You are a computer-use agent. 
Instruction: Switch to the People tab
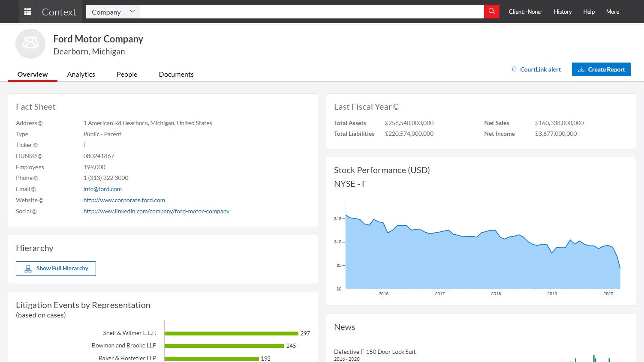pyautogui.click(x=127, y=74)
